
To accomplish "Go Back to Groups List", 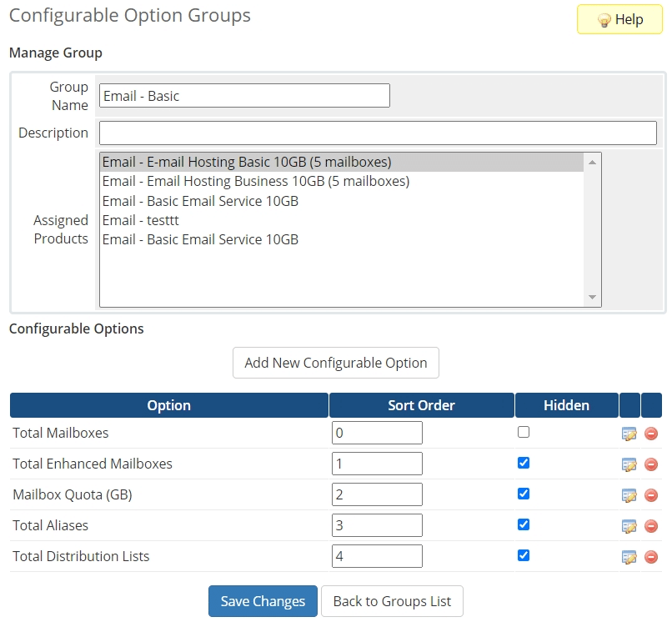I will click(x=392, y=601).
